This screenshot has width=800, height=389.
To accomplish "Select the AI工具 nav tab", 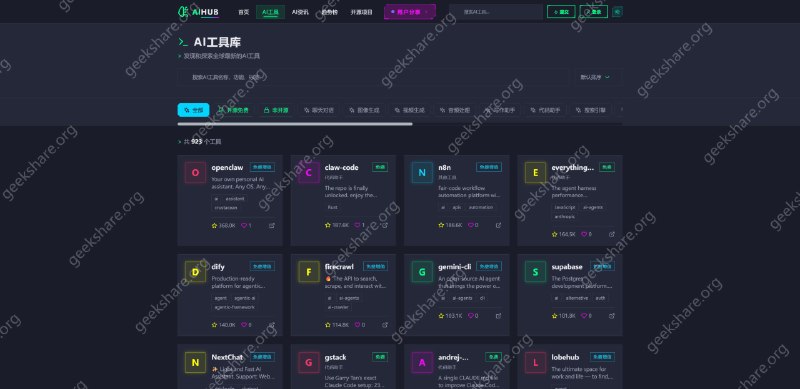I will pos(270,12).
